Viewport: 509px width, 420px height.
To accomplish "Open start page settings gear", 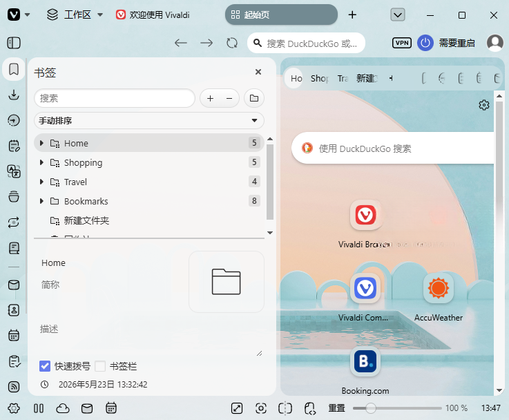I will click(484, 105).
